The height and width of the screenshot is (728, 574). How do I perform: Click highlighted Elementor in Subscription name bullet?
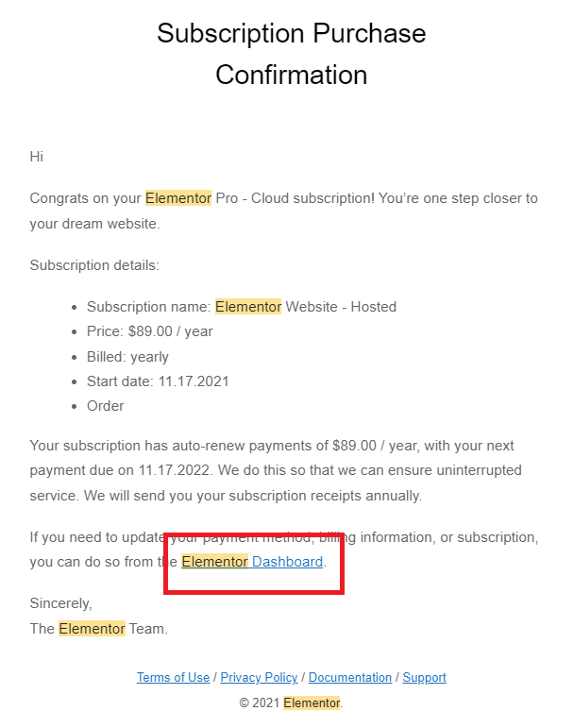point(248,307)
